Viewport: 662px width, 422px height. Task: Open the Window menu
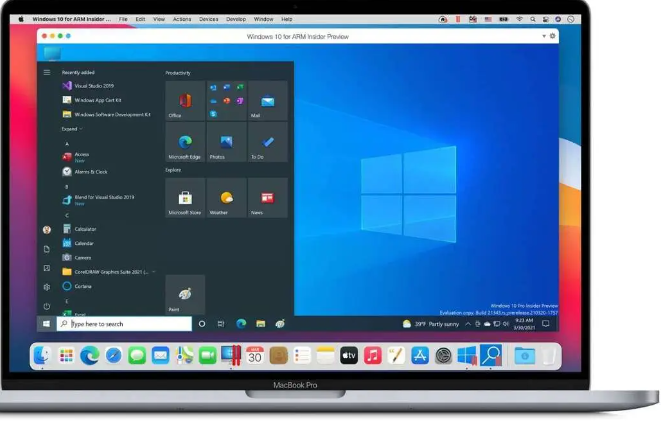(263, 19)
